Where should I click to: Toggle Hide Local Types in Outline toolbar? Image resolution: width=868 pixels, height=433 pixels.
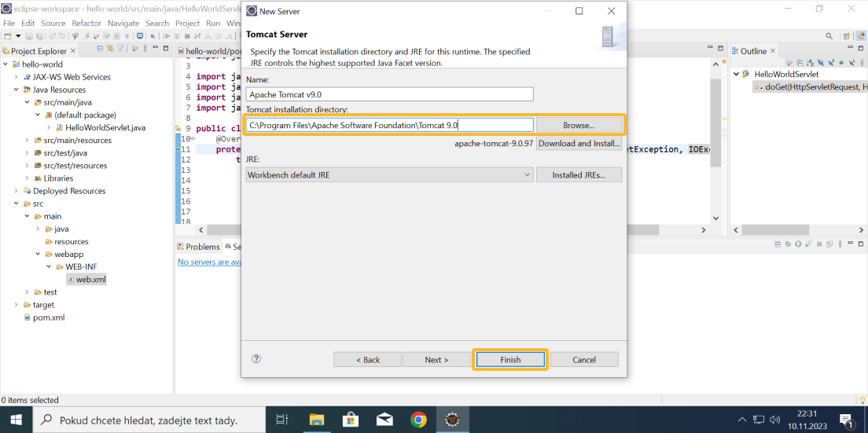(x=852, y=63)
